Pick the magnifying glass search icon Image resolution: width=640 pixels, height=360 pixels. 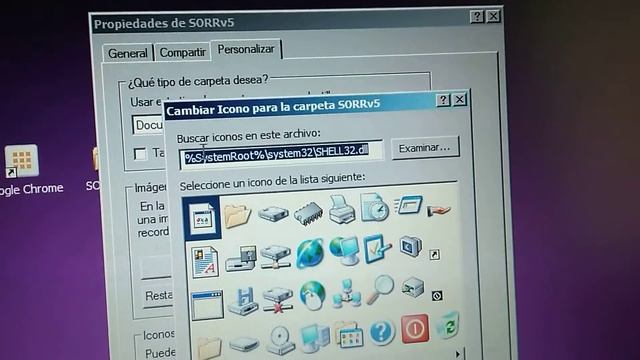coord(380,289)
